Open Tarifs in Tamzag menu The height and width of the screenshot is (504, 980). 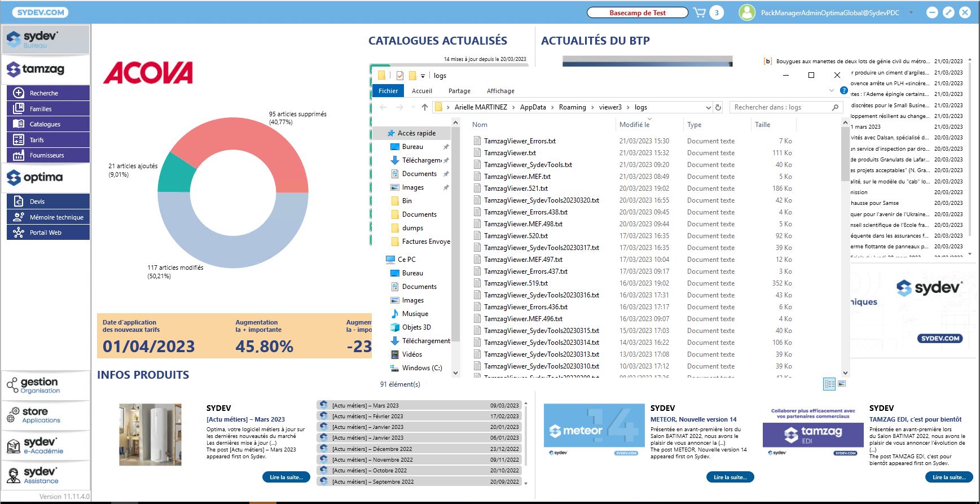(49, 140)
